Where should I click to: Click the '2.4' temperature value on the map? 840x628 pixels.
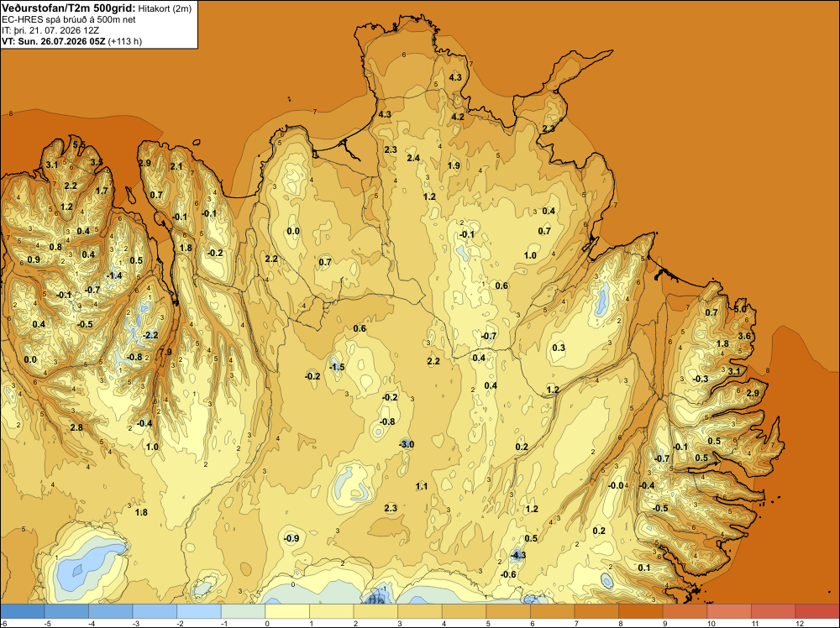(x=413, y=158)
